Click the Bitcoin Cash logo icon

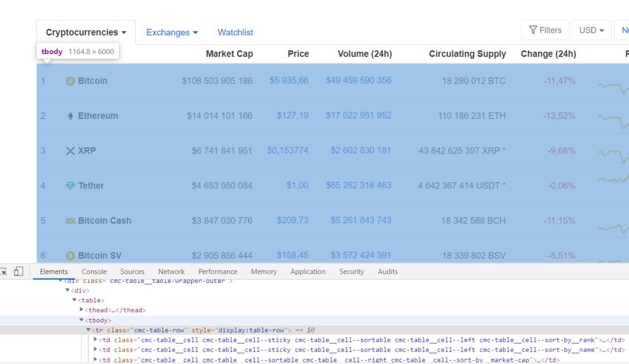click(x=70, y=221)
